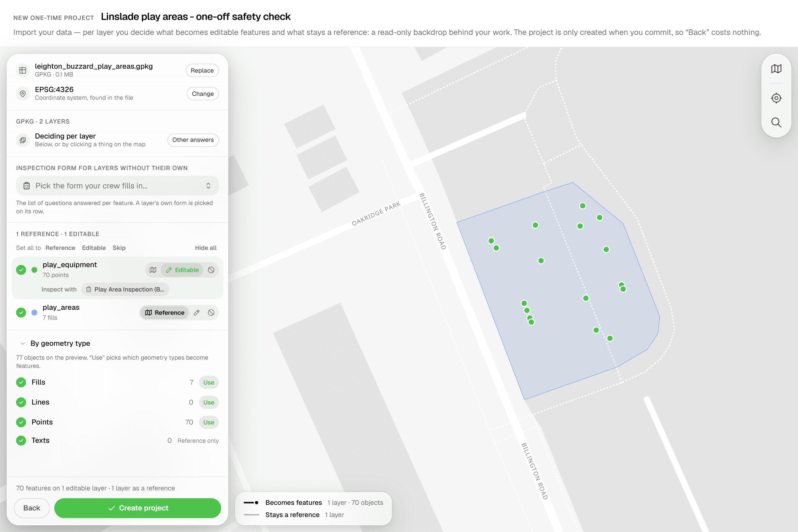
Task: Open the basemap switcher map icon
Action: (776, 69)
